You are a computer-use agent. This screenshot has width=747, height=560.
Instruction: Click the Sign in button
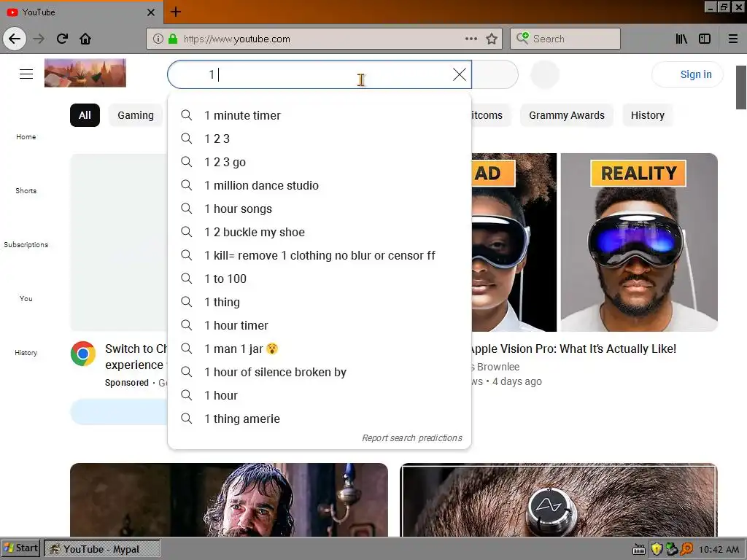(687, 74)
